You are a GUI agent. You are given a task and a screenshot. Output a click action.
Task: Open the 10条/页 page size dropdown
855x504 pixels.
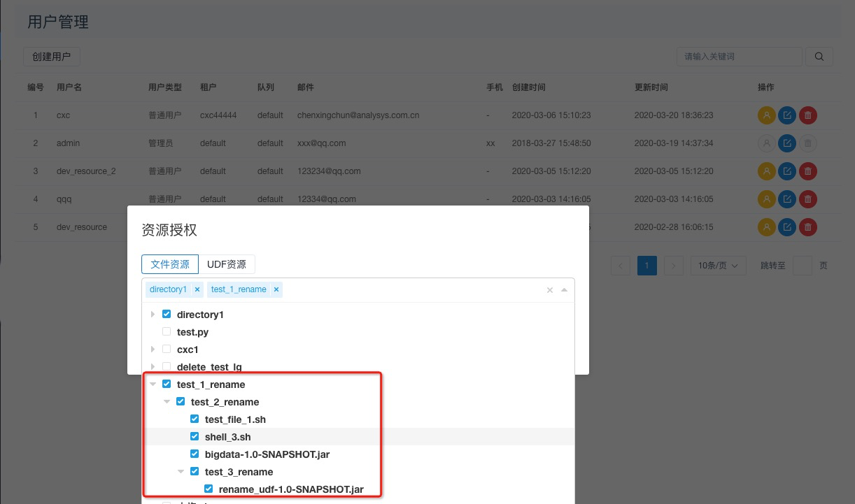click(719, 266)
